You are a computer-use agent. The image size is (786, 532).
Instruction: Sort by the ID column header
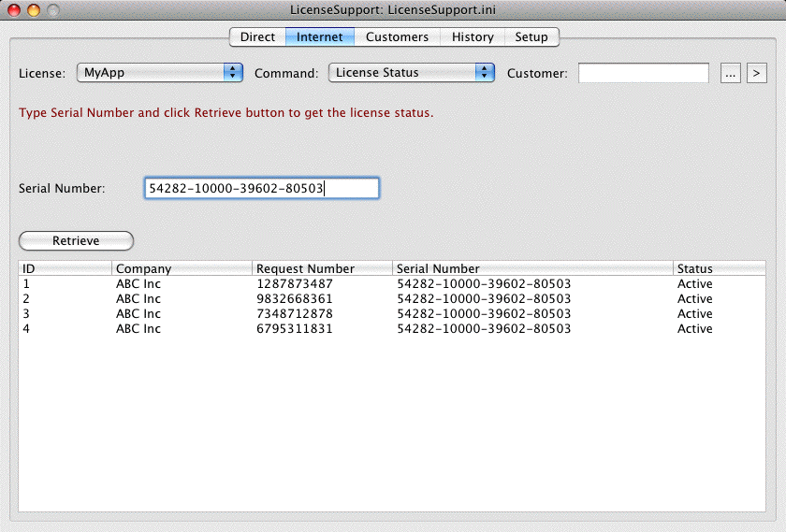click(x=65, y=268)
